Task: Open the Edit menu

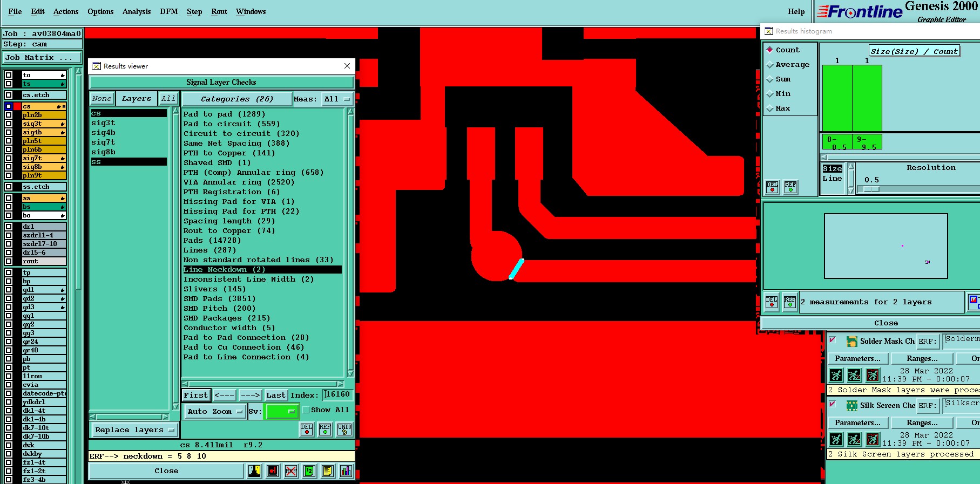Action: [38, 11]
